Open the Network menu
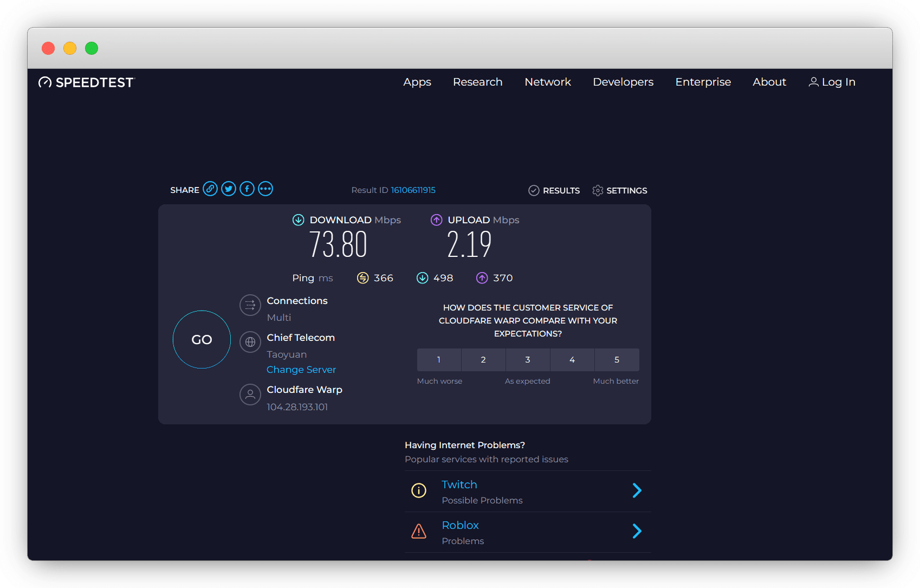This screenshot has height=588, width=920. [x=548, y=82]
